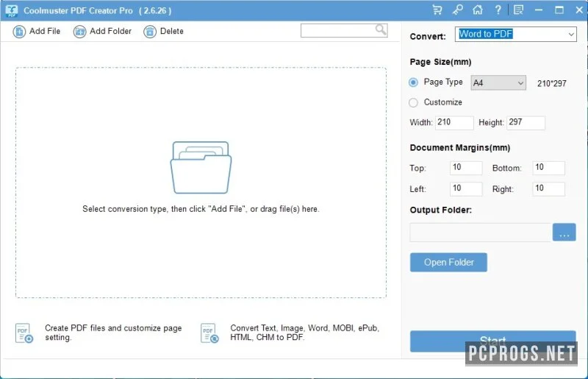This screenshot has height=379, width=588.
Task: Maximize the Coolmuster window
Action: click(559, 10)
